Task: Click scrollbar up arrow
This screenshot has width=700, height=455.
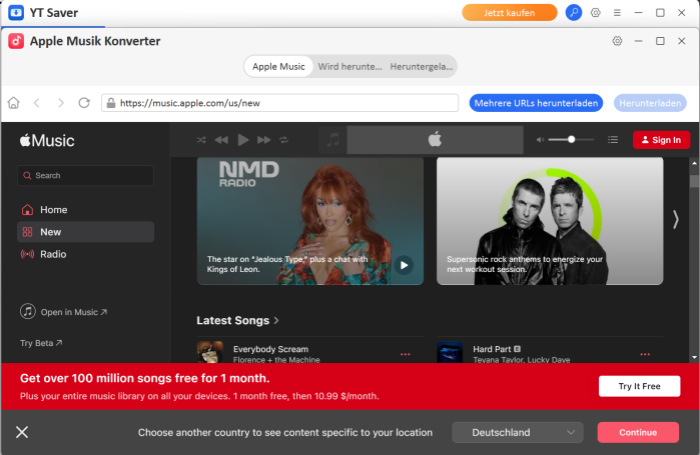Action: pyautogui.click(x=694, y=163)
